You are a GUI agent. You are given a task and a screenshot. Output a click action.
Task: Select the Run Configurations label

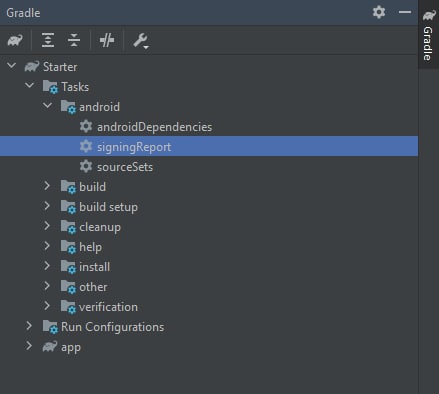[113, 327]
